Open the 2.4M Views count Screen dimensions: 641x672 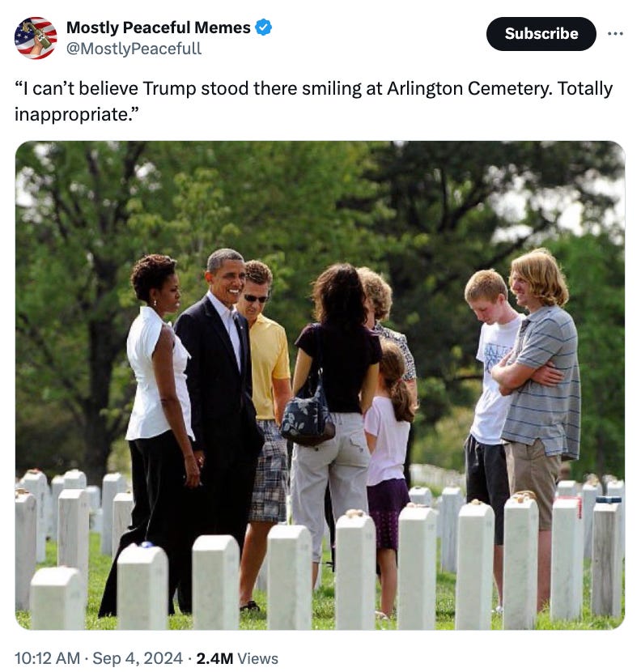(237, 658)
